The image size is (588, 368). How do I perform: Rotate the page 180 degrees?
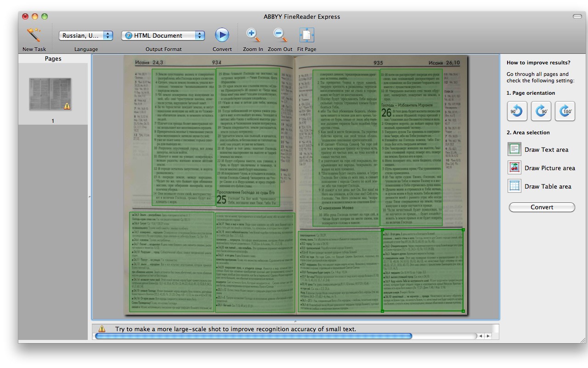tap(565, 111)
